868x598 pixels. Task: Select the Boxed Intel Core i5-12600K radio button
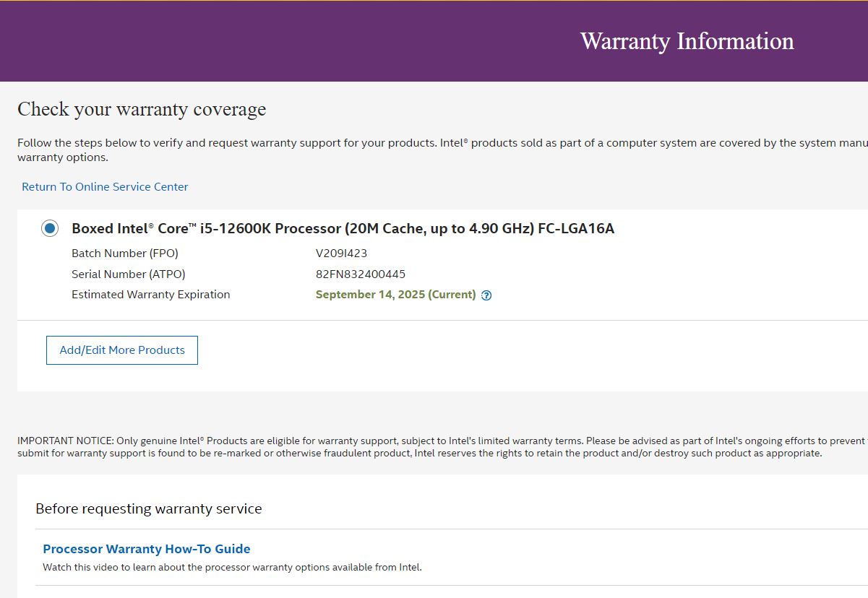pyautogui.click(x=50, y=229)
